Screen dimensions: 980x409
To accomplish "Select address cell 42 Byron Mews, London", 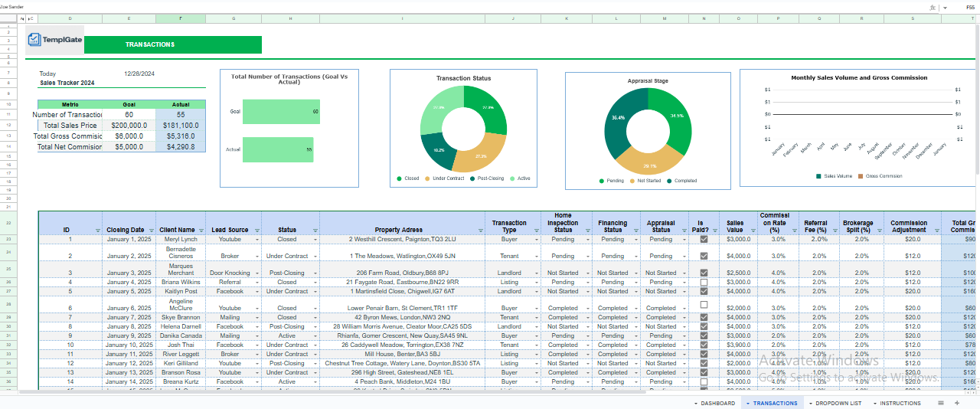I will [x=402, y=317].
